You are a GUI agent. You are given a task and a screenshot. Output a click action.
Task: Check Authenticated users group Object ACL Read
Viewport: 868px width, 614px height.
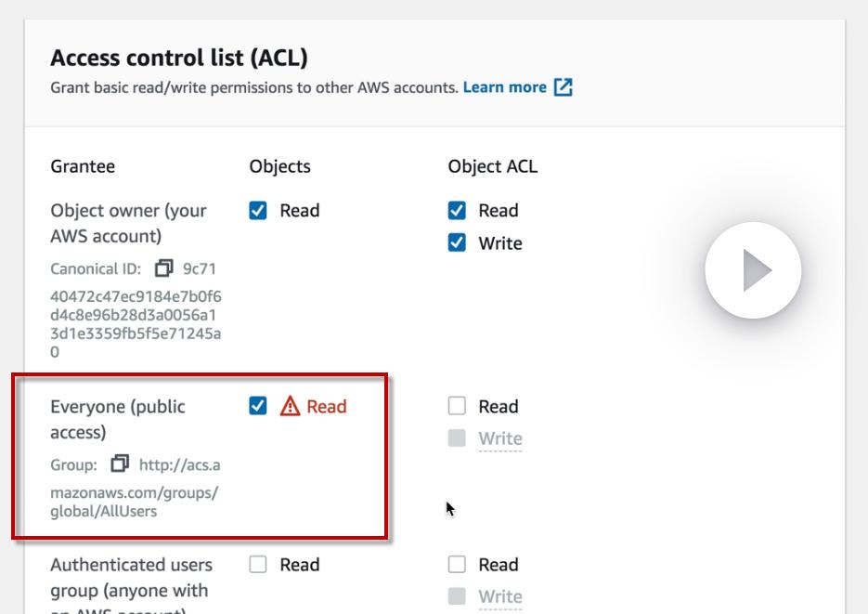(x=457, y=564)
